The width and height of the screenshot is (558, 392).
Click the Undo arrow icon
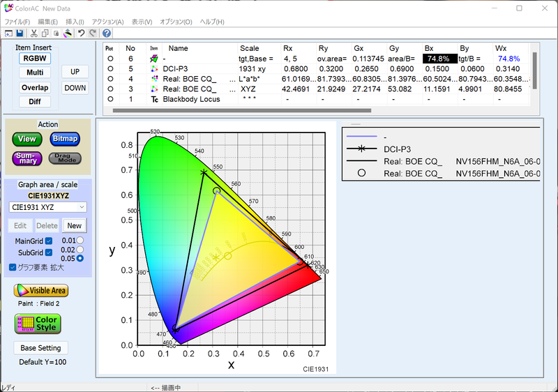coord(82,33)
